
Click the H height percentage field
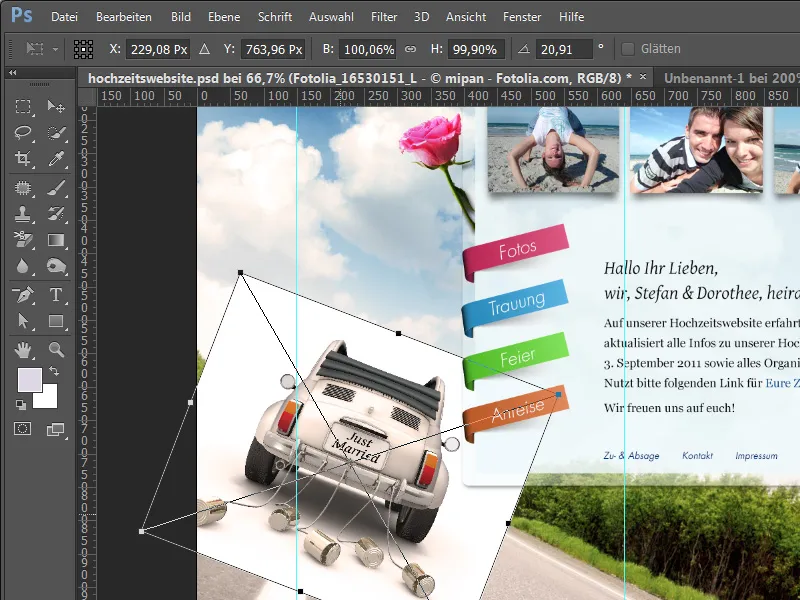(476, 49)
